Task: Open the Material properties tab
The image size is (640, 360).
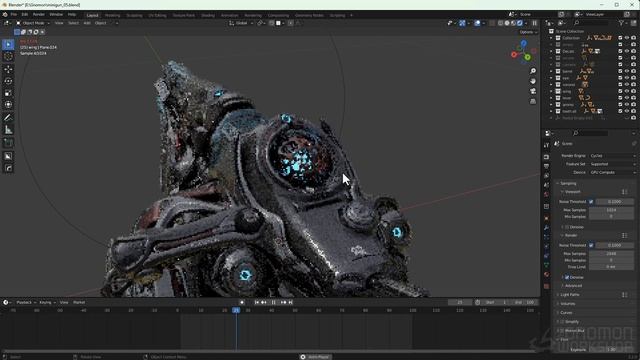Action: pos(547,275)
